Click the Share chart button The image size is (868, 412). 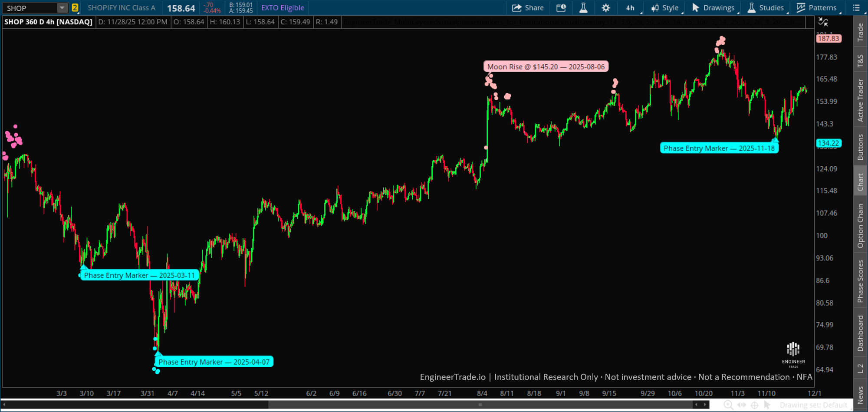click(528, 8)
